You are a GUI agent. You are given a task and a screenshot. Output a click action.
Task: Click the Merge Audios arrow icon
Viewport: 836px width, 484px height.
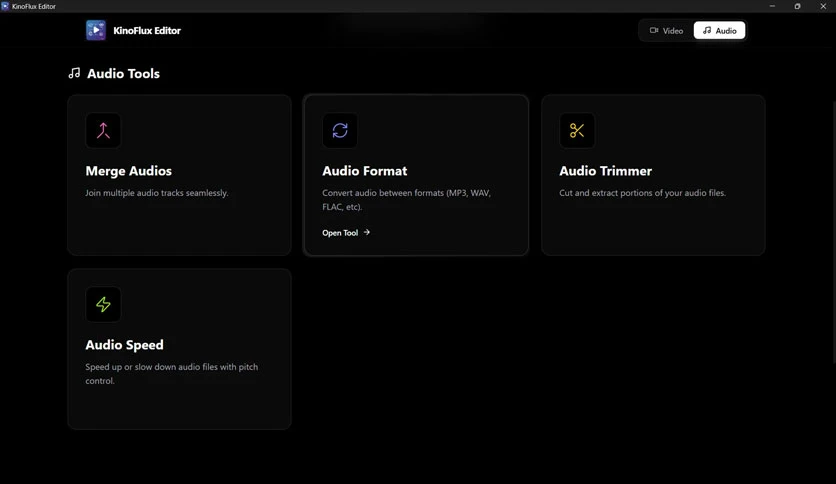pyautogui.click(x=103, y=131)
